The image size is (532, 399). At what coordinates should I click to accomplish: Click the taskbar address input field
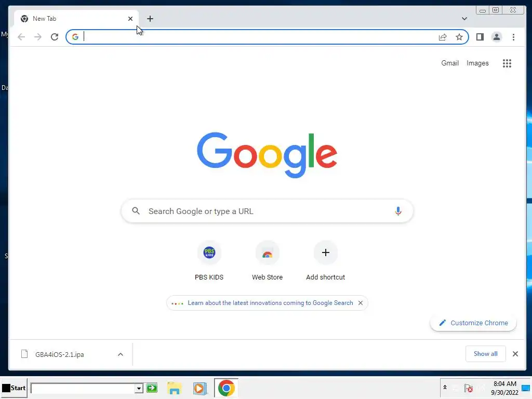83,388
